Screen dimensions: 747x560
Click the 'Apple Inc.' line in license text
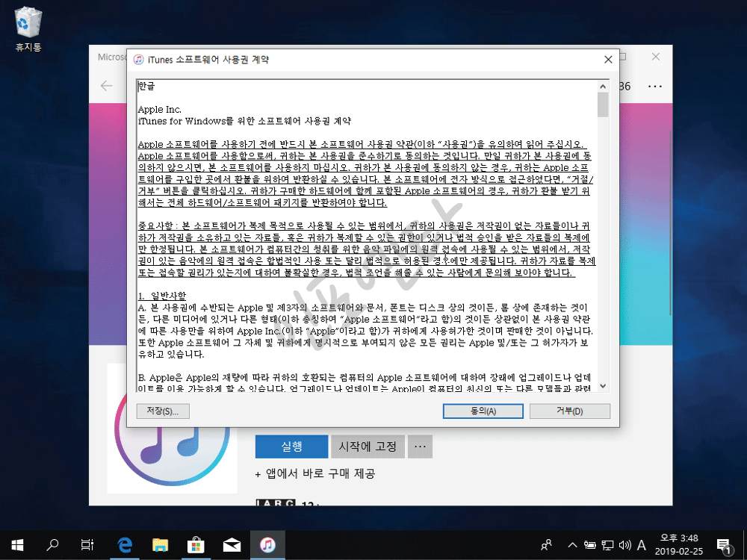160,110
